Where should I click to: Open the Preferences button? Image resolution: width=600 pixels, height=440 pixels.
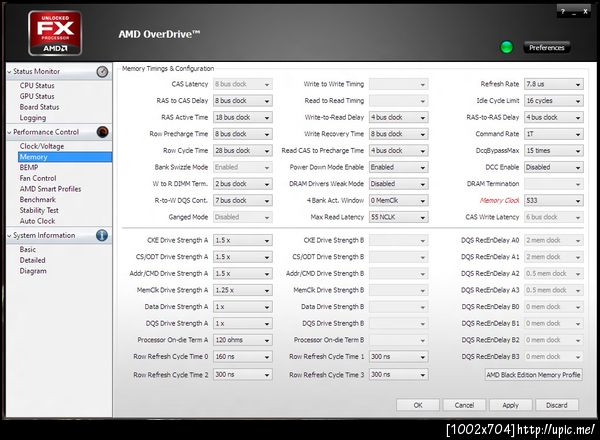coord(546,47)
